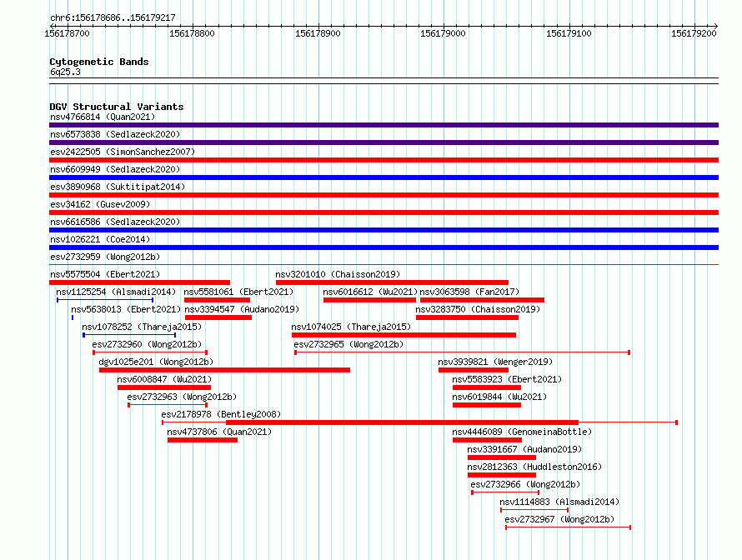Click the thin blue bar under nsv1125254
Image resolution: width=742 pixels, height=560 pixels.
pos(105,300)
